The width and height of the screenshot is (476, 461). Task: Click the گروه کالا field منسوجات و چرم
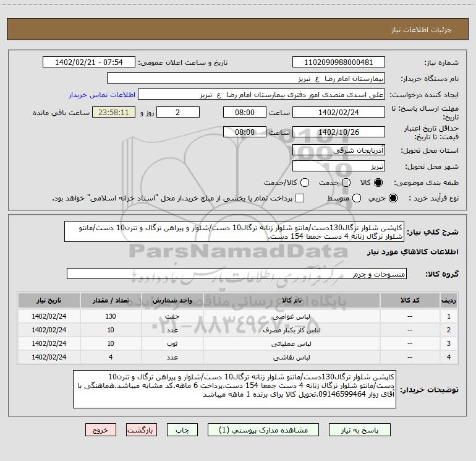237,274
